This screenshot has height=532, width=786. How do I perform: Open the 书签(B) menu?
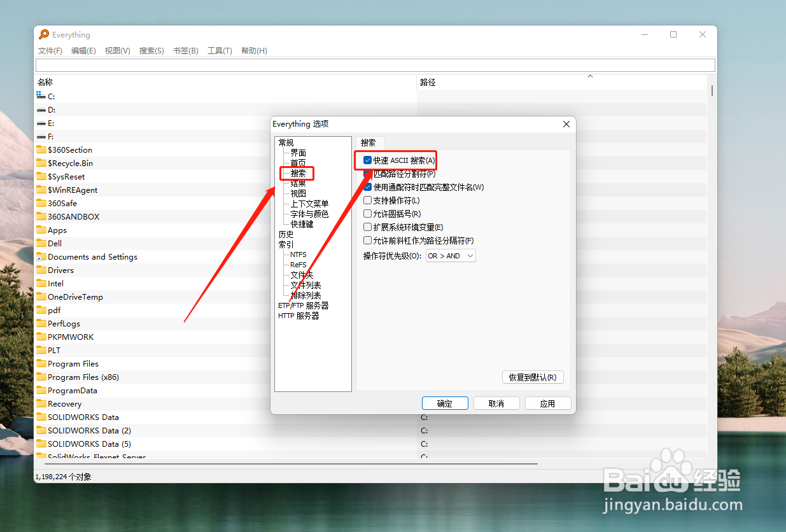(x=186, y=51)
